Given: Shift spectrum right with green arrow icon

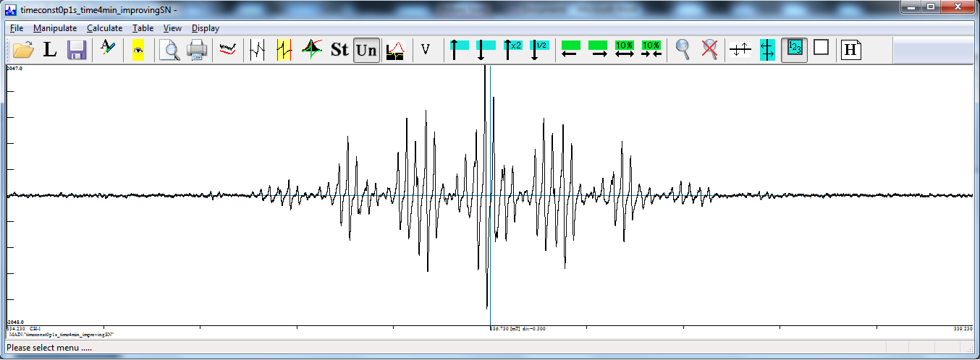Looking at the screenshot, I should point(598,50).
